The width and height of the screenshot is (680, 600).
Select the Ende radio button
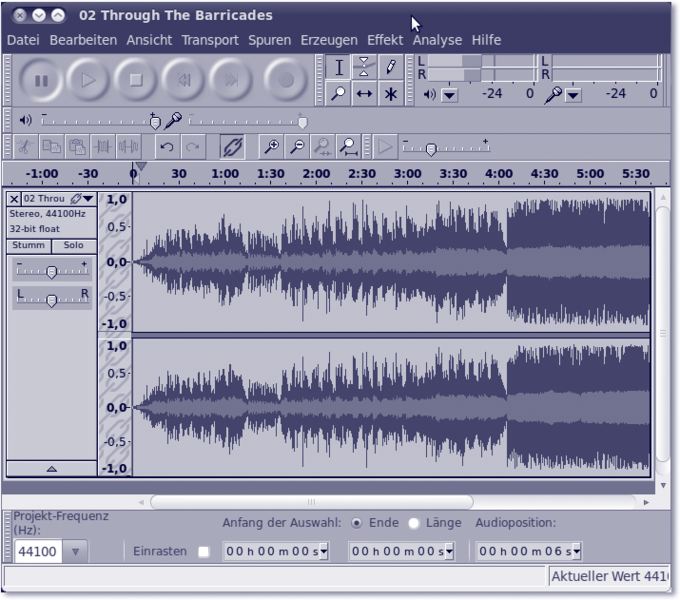[x=357, y=523]
